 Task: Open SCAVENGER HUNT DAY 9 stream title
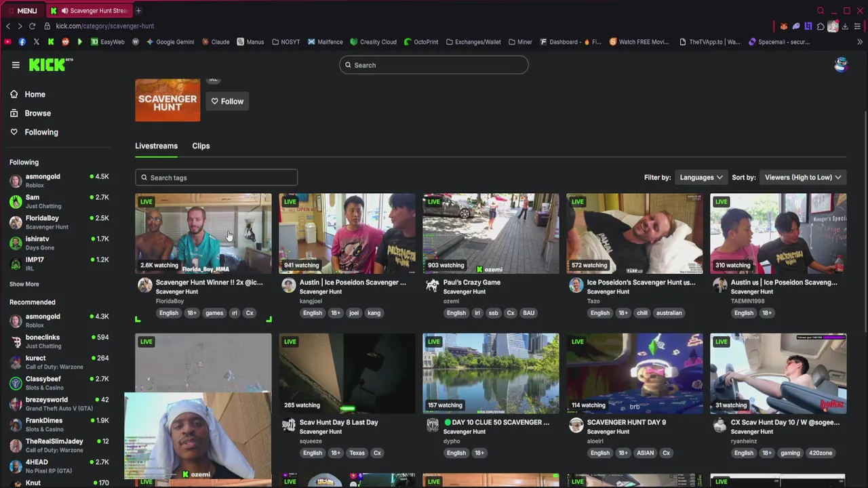[626, 422]
